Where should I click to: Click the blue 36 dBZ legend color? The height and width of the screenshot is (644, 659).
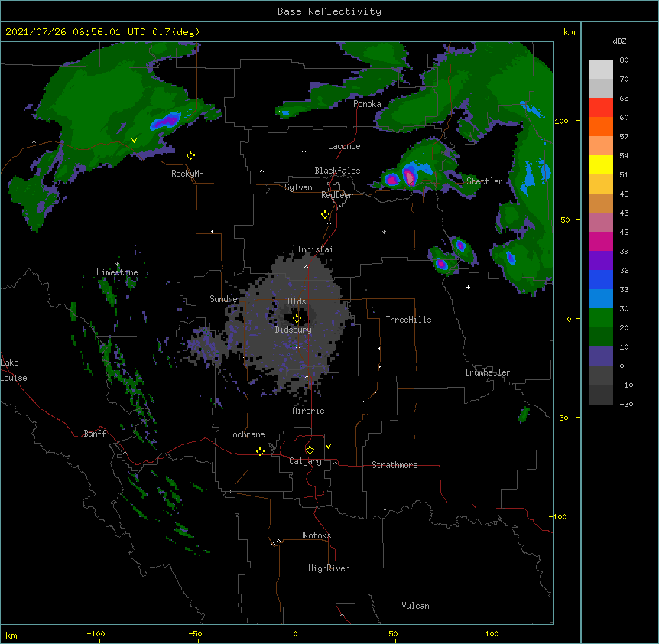click(601, 279)
